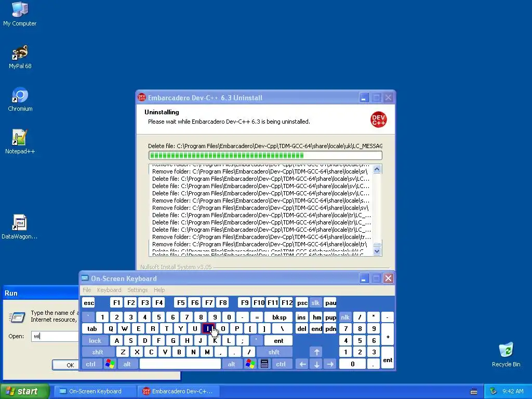Select the DataWagon desktop shortcut
The image size is (532, 399).
pyautogui.click(x=20, y=227)
